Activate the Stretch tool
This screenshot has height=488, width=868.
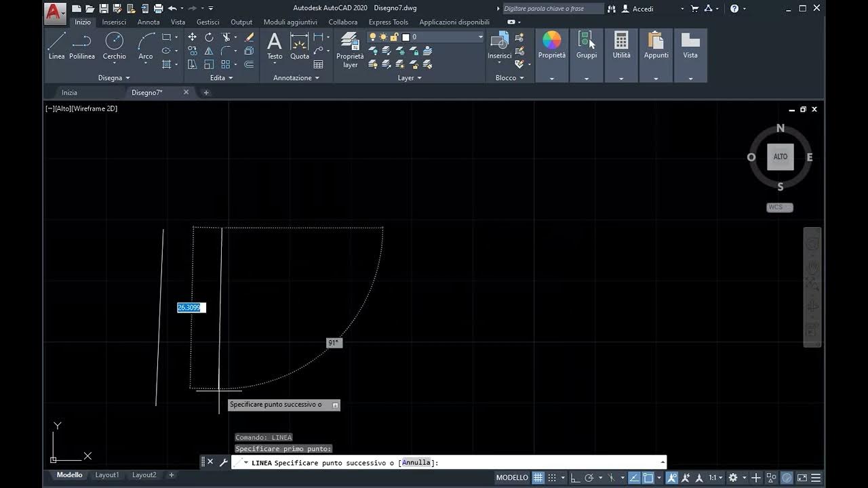point(193,64)
